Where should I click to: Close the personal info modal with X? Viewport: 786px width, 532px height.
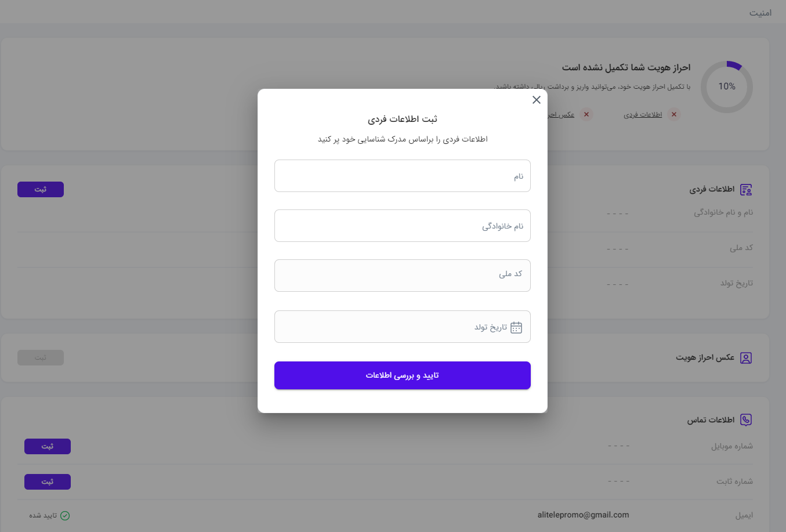(537, 100)
